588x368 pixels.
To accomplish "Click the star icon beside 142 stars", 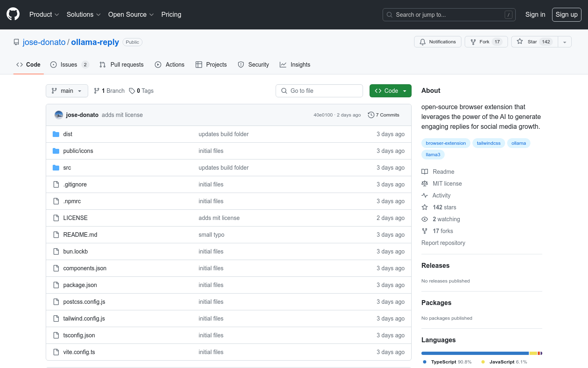I will 425,207.
